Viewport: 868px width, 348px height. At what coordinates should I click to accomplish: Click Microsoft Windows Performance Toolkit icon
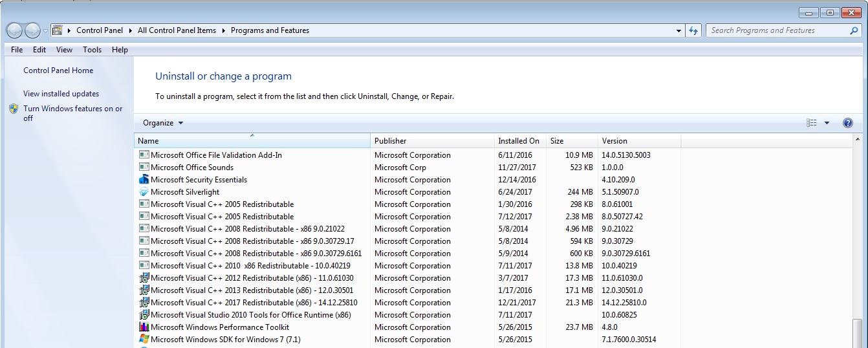coord(144,327)
